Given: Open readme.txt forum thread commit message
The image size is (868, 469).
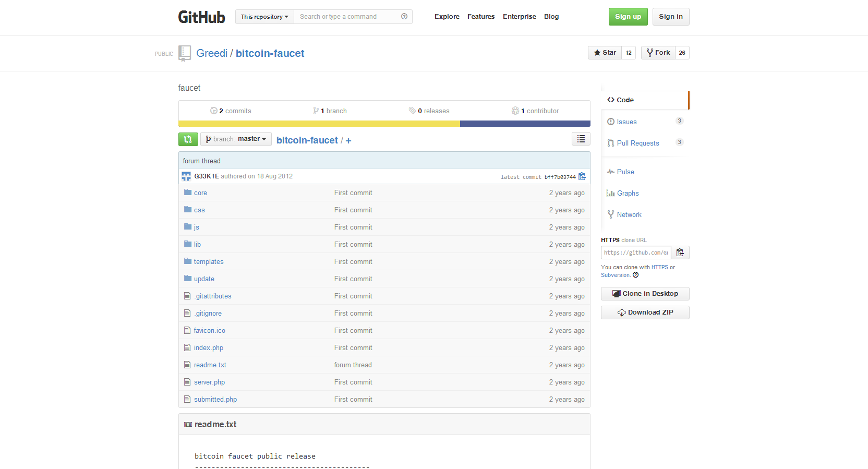Looking at the screenshot, I should (x=353, y=365).
